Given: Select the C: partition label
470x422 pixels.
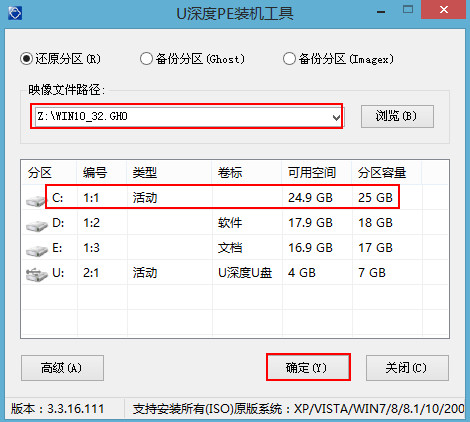Looking at the screenshot, I should click(58, 198).
